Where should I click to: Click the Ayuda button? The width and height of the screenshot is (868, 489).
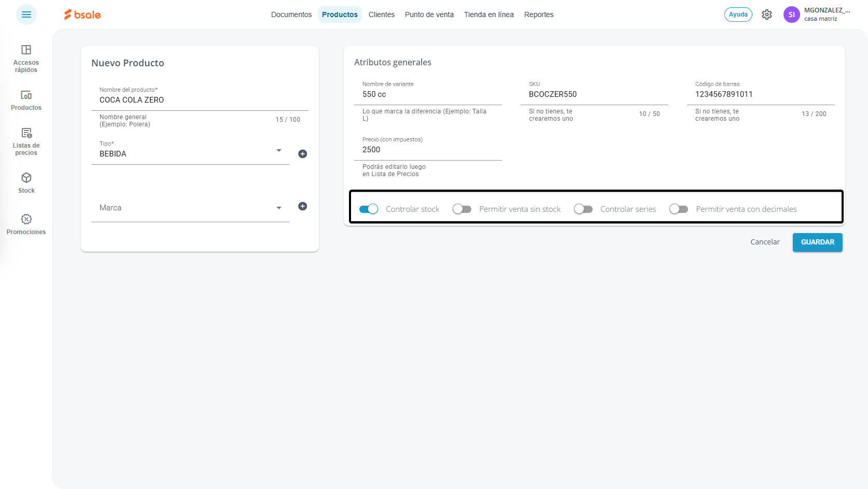(738, 15)
